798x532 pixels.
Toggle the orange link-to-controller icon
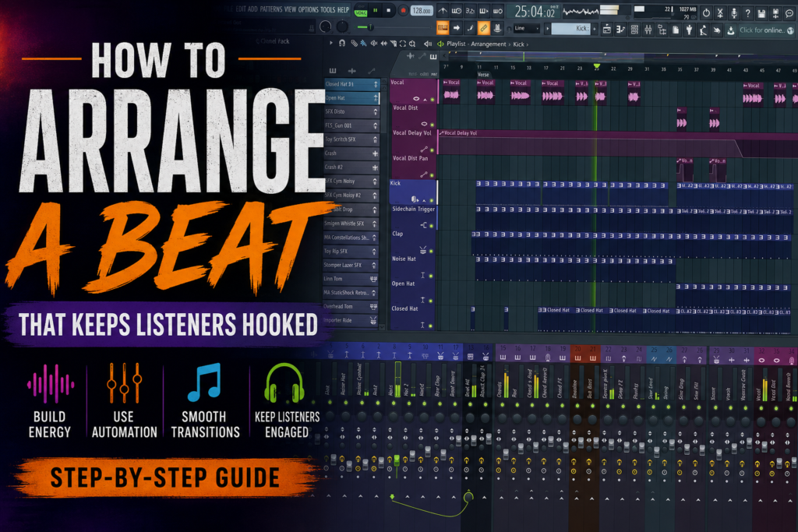pyautogui.click(x=483, y=28)
